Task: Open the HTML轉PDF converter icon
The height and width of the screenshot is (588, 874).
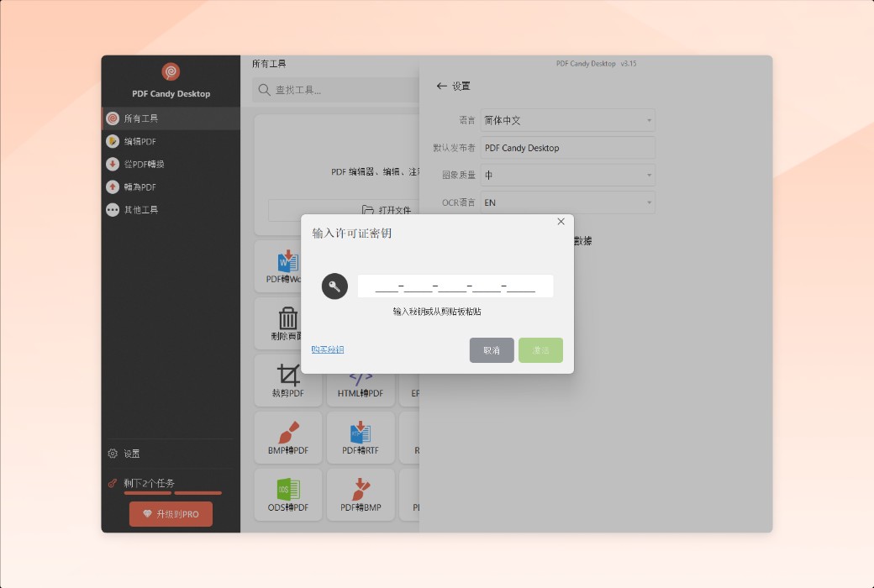Action: tap(360, 380)
